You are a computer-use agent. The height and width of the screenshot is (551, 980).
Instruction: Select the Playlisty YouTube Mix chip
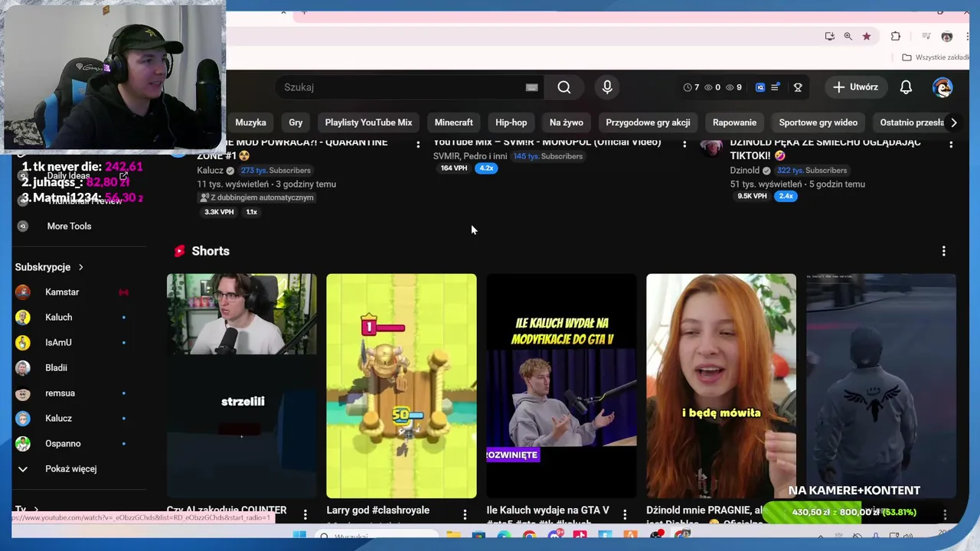368,122
